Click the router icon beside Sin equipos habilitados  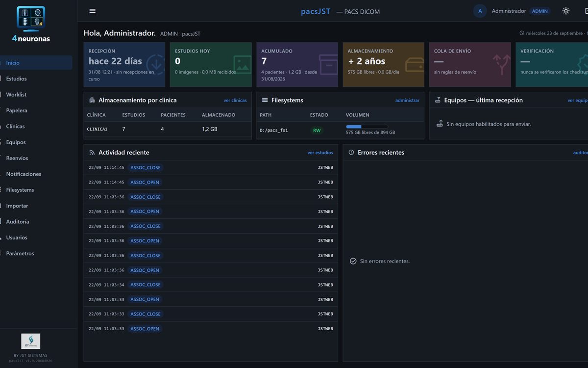440,124
